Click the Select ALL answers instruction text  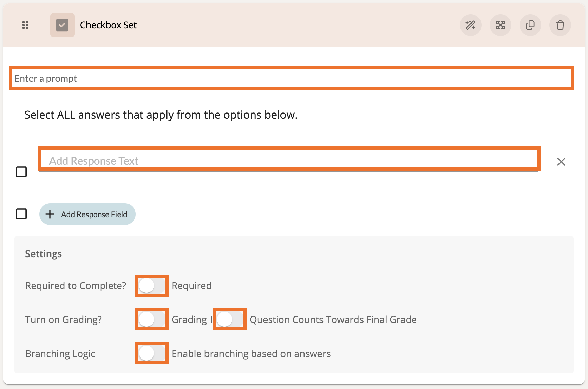point(161,115)
